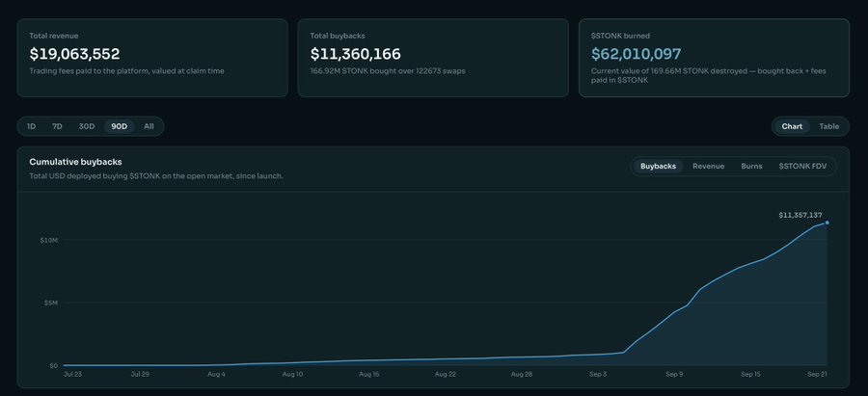The width and height of the screenshot is (868, 396).
Task: Click the $STONK burned value $62,010,097
Action: click(x=637, y=54)
